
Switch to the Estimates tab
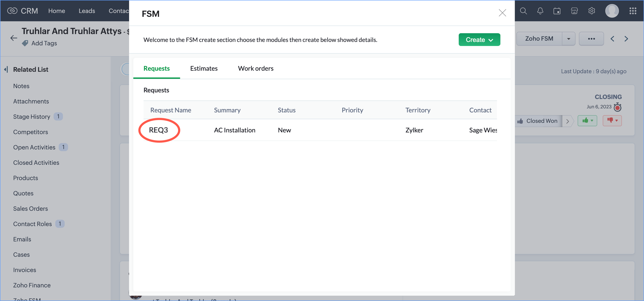coord(204,68)
